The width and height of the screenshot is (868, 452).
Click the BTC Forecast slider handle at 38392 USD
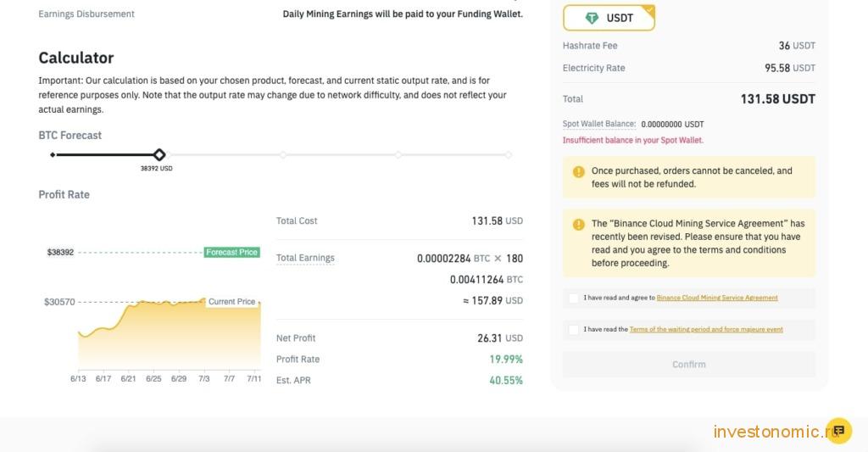159,154
